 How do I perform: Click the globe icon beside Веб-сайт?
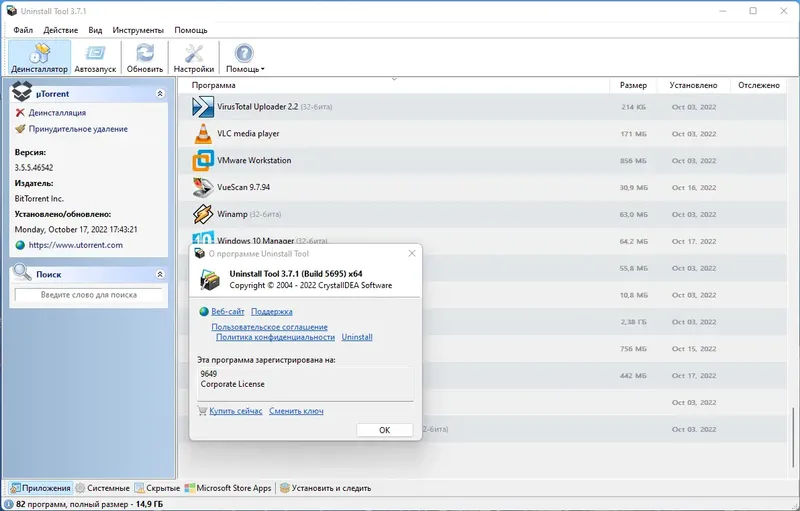coord(204,312)
